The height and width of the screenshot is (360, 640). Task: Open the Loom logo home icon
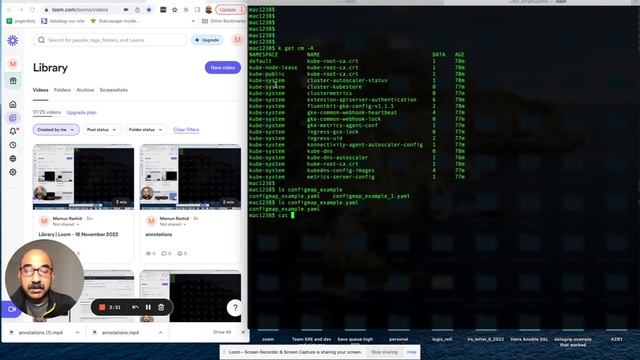(13, 40)
